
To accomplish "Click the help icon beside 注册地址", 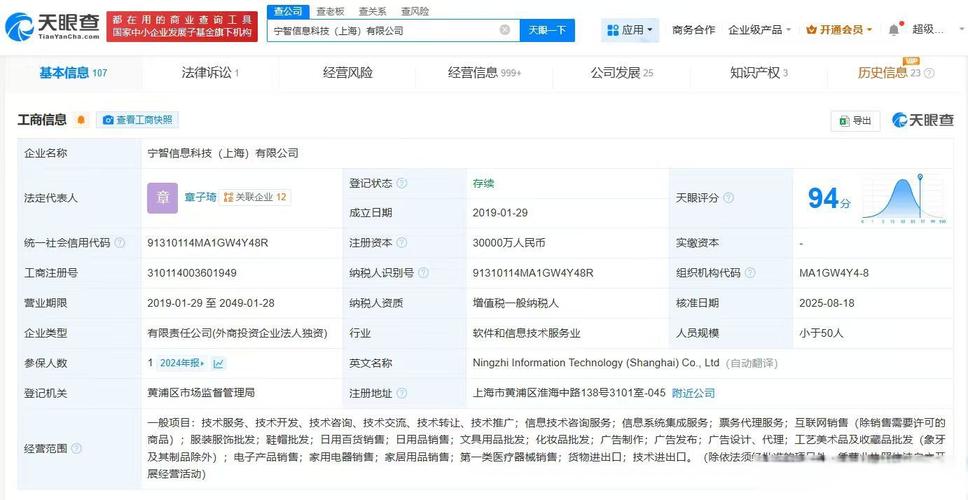I will click(x=402, y=393).
